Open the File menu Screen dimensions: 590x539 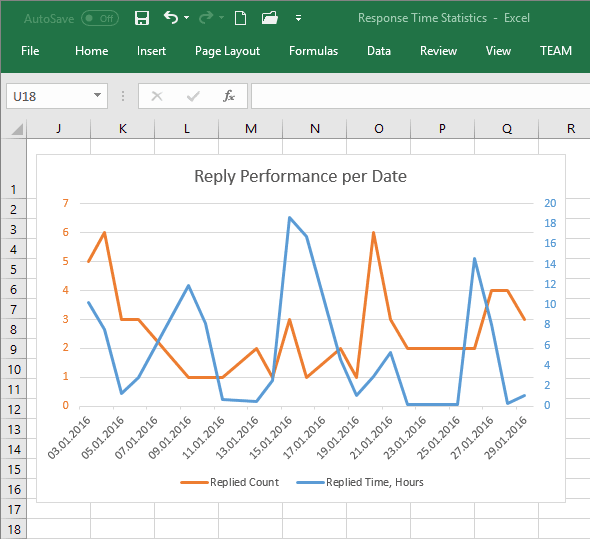pyautogui.click(x=30, y=51)
